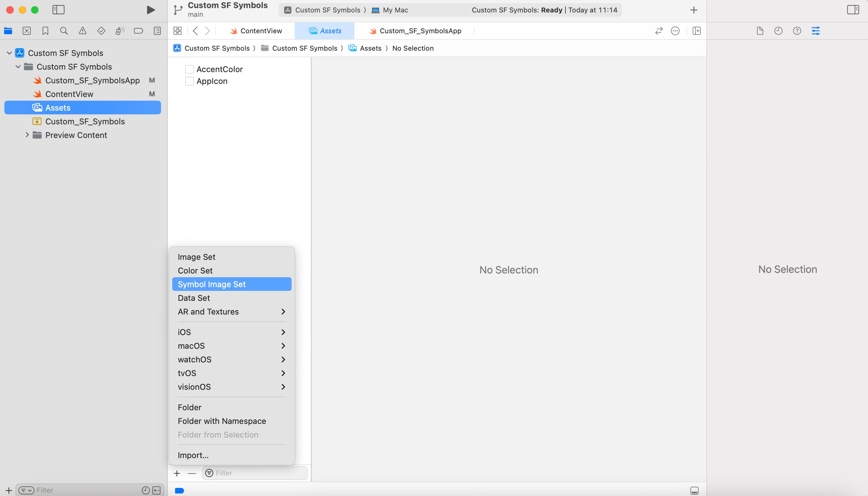Click the Assets breadcrumb in jump bar

point(365,48)
